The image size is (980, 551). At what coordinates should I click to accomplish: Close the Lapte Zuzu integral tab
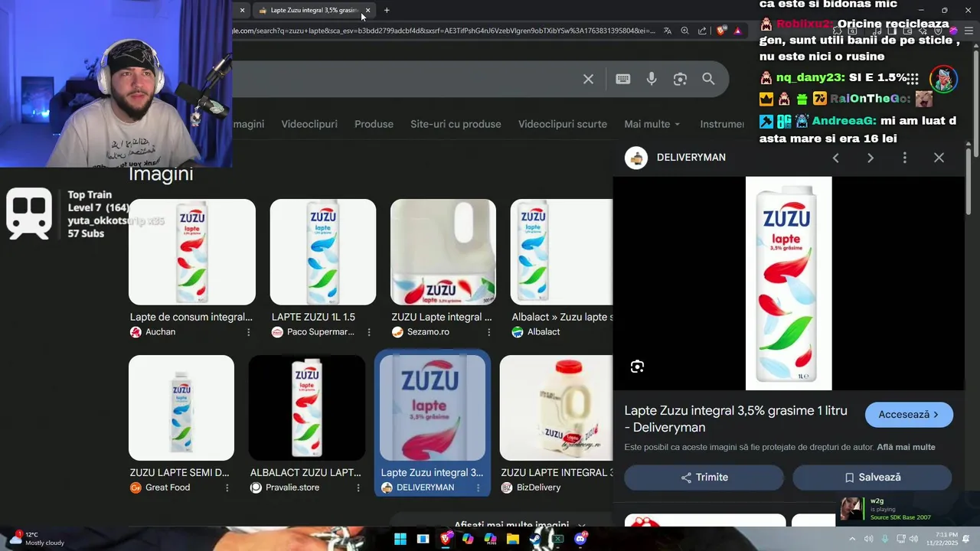coord(367,10)
